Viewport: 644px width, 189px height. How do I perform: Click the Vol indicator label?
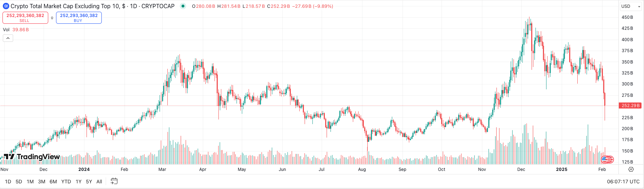[6, 30]
